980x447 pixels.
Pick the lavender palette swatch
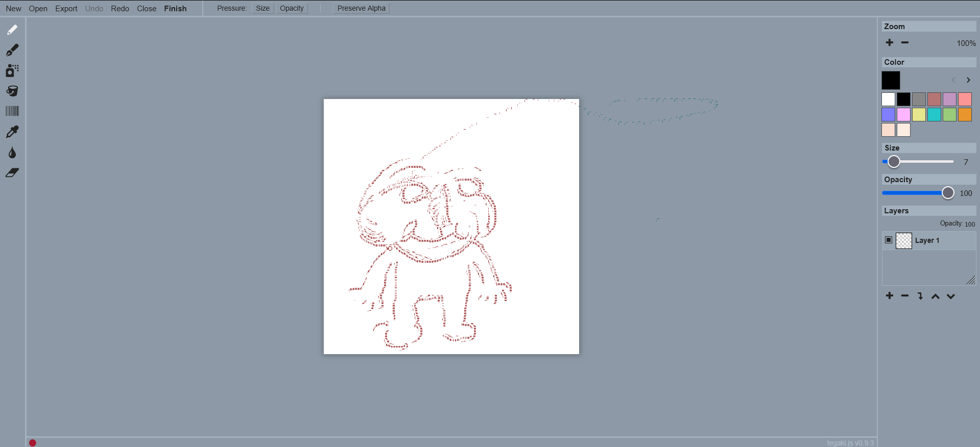[950, 99]
